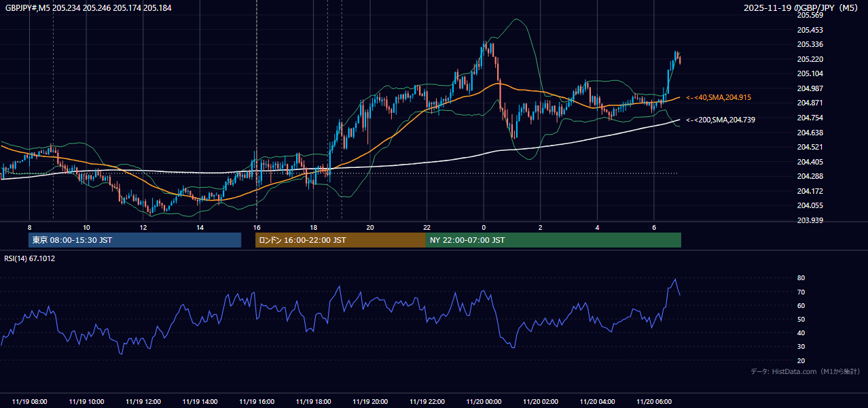The height and width of the screenshot is (408, 868).
Task: Click price axis value 205.104
Action: pos(809,73)
